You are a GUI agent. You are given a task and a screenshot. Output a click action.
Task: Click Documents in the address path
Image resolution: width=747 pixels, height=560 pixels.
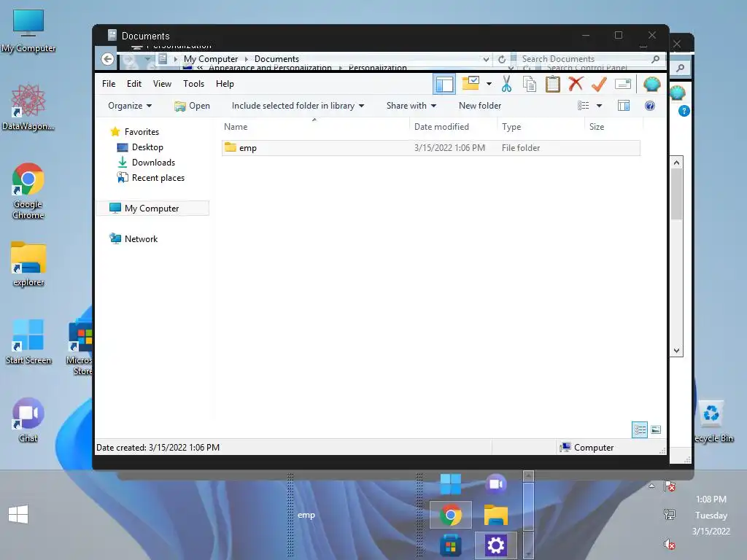(276, 59)
